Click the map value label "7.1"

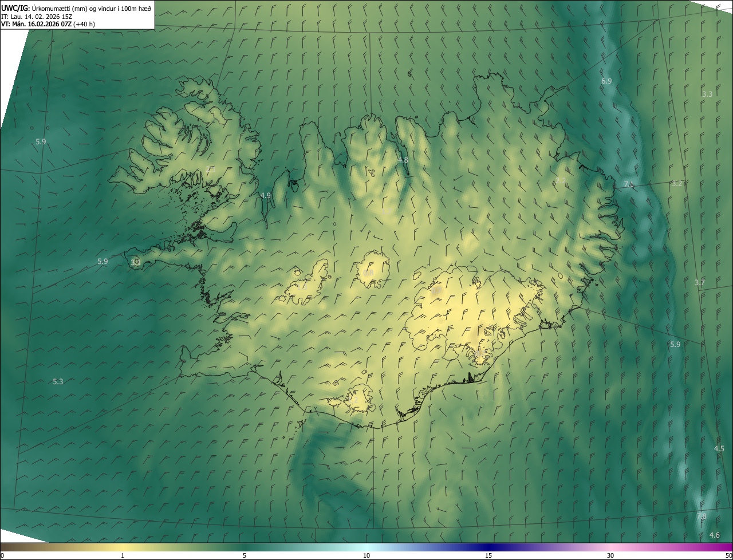pyautogui.click(x=629, y=184)
